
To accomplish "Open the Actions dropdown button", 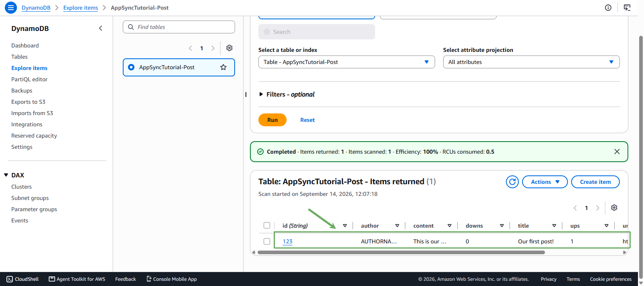I will click(x=545, y=182).
